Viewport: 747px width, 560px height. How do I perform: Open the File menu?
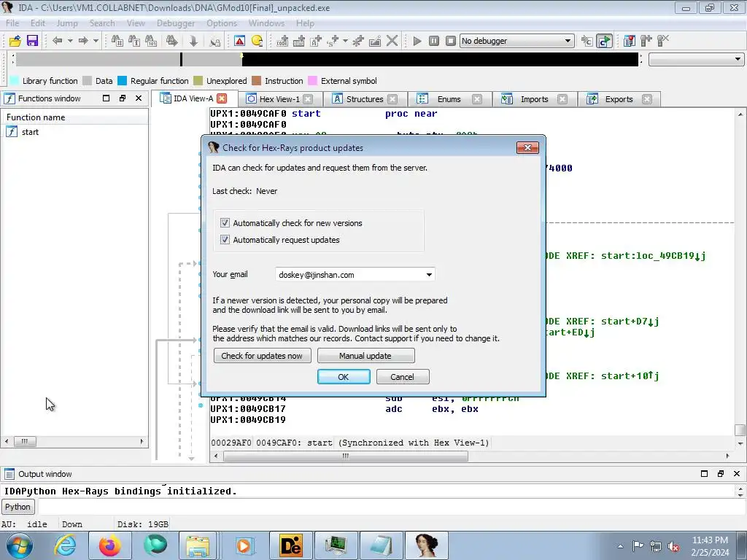[12, 23]
